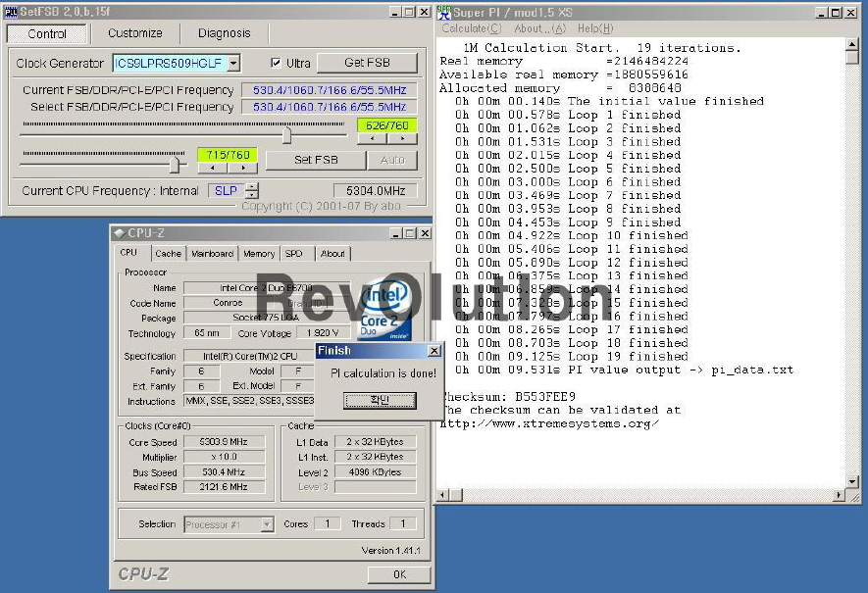Toggle the Ultra checkbox
Screen dimensions: 868x593
pos(276,63)
